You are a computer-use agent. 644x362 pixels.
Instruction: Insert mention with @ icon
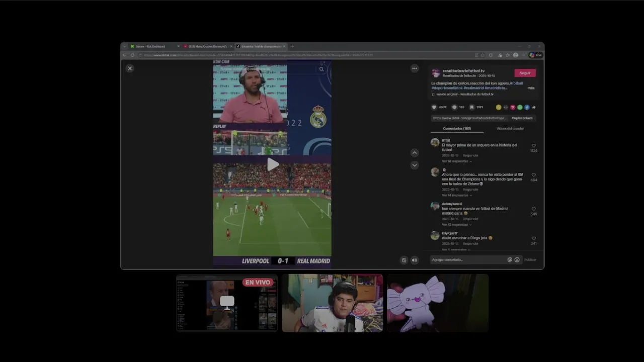click(510, 260)
